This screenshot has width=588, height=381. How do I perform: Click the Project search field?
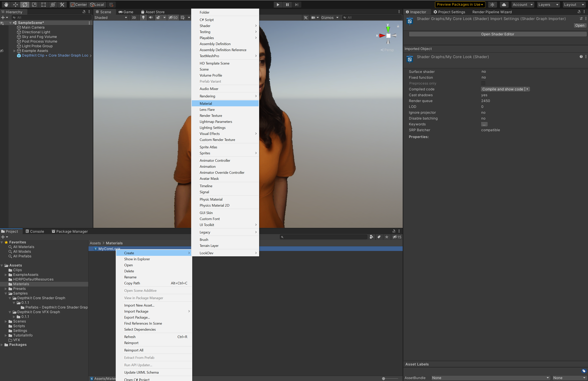(324, 237)
